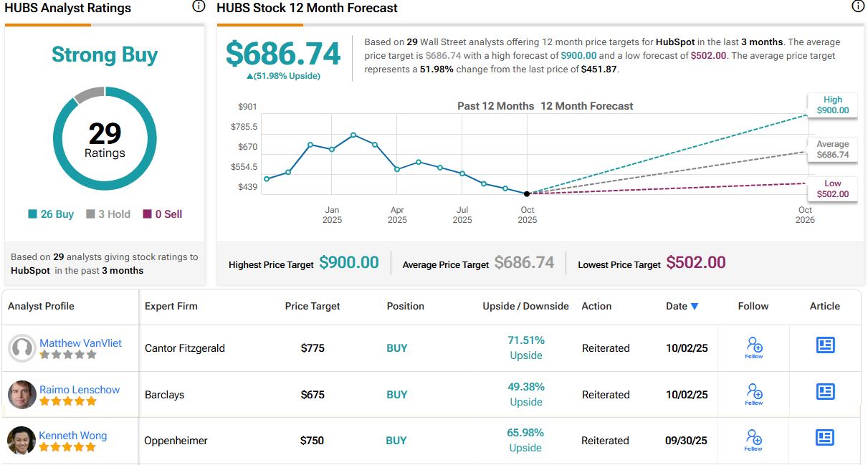Sort table by Date column arrow

point(694,307)
